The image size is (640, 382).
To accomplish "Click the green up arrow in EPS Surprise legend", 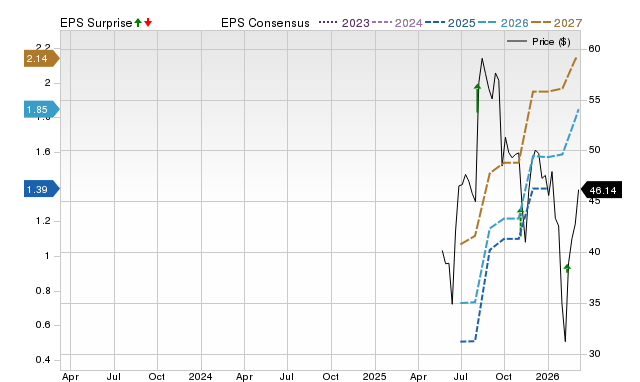I will [x=138, y=22].
